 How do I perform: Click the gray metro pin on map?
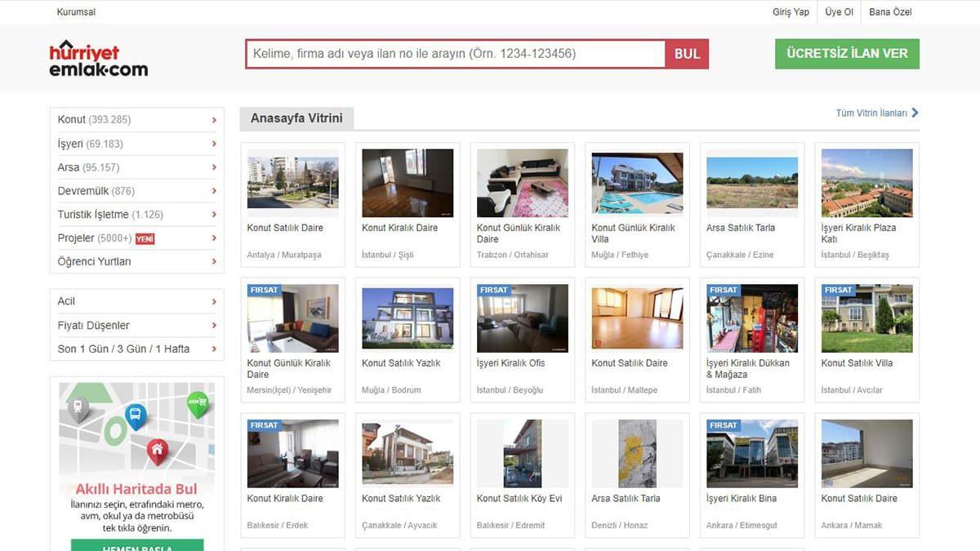tap(78, 407)
